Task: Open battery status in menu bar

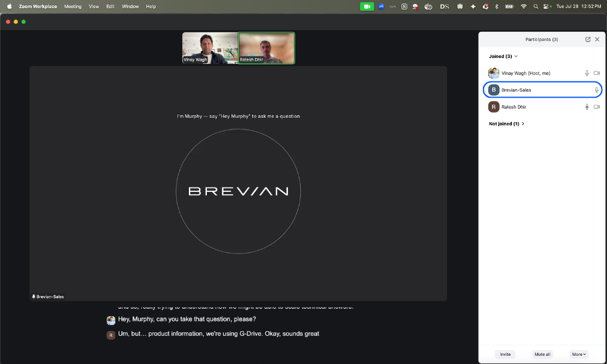Action: click(509, 7)
